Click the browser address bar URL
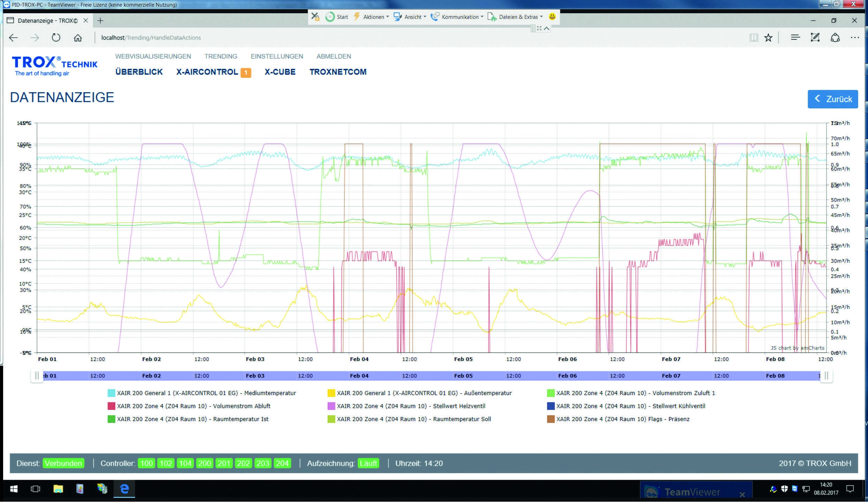The height and width of the screenshot is (502, 868). (151, 38)
